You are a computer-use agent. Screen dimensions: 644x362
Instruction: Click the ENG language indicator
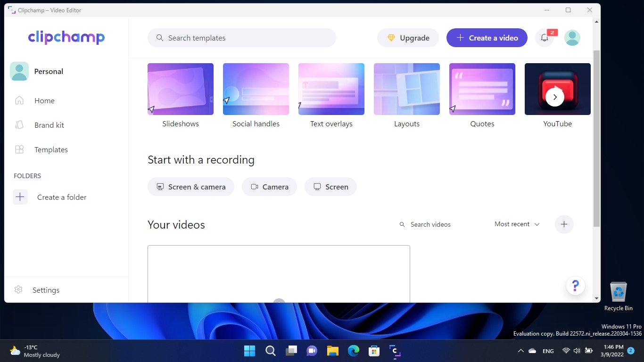(548, 351)
